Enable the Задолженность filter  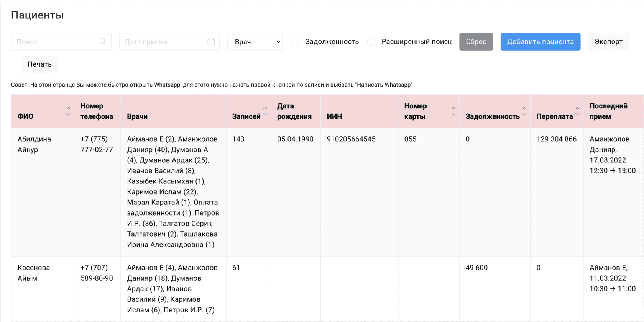(x=295, y=42)
